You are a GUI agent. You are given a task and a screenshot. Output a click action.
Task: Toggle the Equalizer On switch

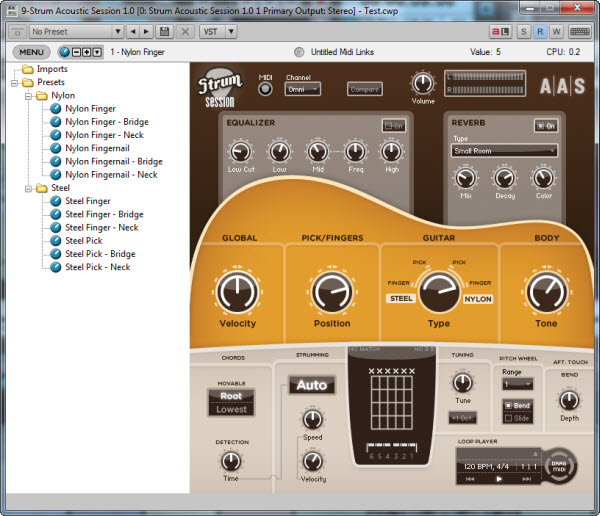point(394,126)
